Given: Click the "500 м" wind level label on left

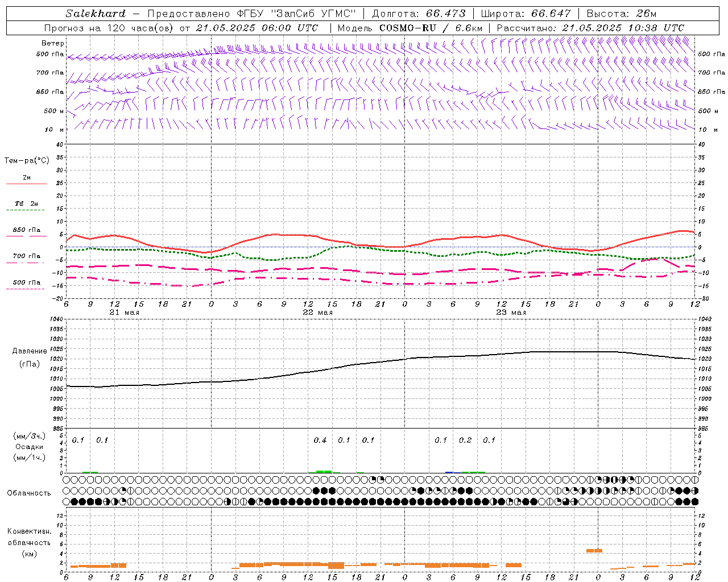Looking at the screenshot, I should coord(55,111).
